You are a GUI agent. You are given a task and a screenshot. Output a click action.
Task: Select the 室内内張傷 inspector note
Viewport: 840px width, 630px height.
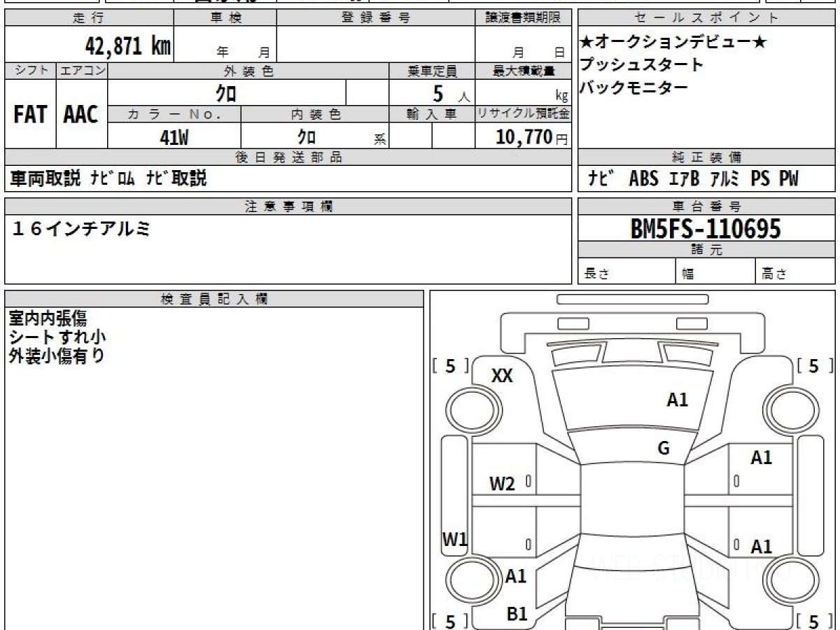point(48,317)
